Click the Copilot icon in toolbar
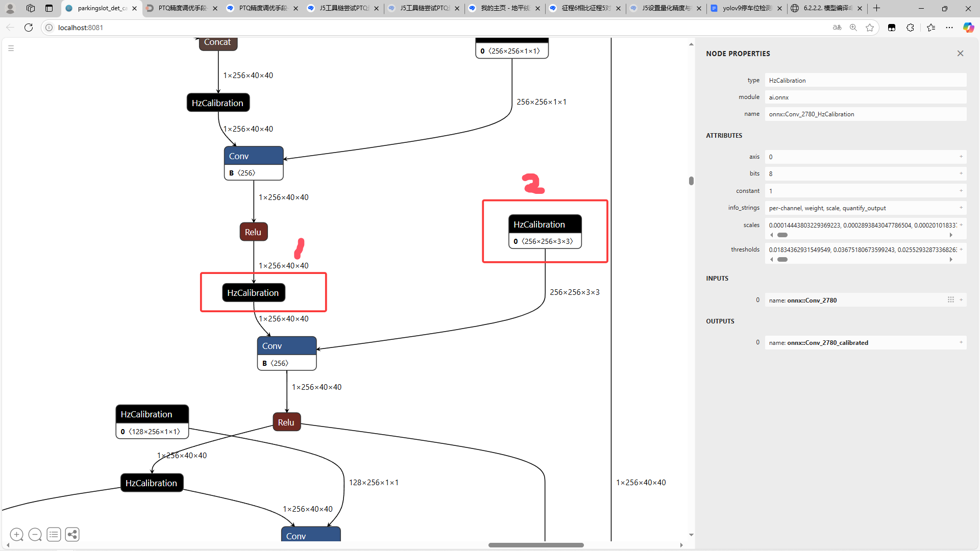Viewport: 980px width, 551px height. 968,28
